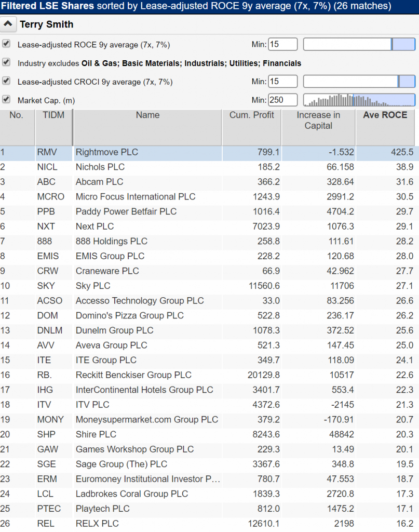
Task: Click RELX PLC's Cum. Profit 12610.1
Action: [x=264, y=524]
